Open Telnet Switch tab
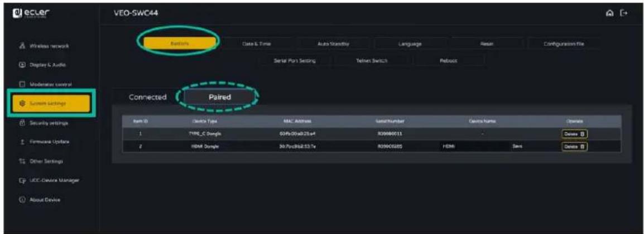The width and height of the screenshot is (644, 234). (371, 60)
